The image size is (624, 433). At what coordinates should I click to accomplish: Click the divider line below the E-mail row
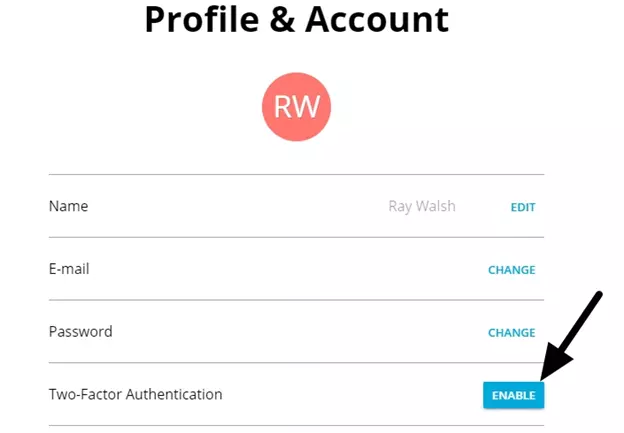pyautogui.click(x=296, y=300)
